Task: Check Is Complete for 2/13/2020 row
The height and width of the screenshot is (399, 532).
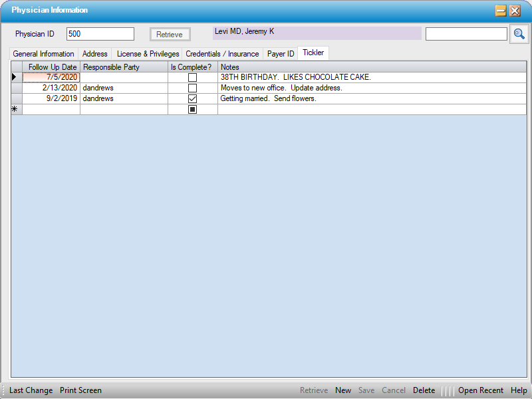Action: [192, 88]
